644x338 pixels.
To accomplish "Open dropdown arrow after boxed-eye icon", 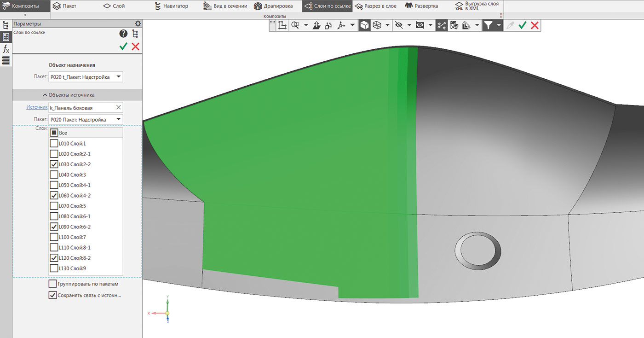I will 431,26.
